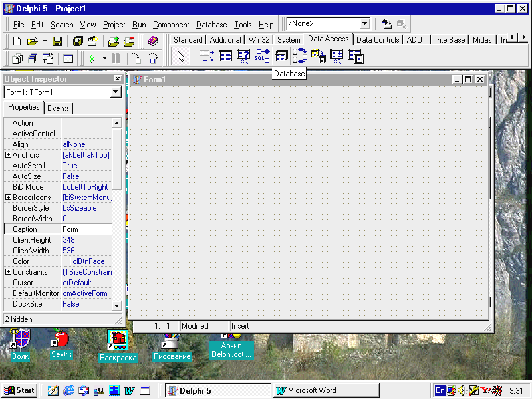532x399 pixels.
Task: Switch to the Standard palette tab
Action: click(188, 40)
